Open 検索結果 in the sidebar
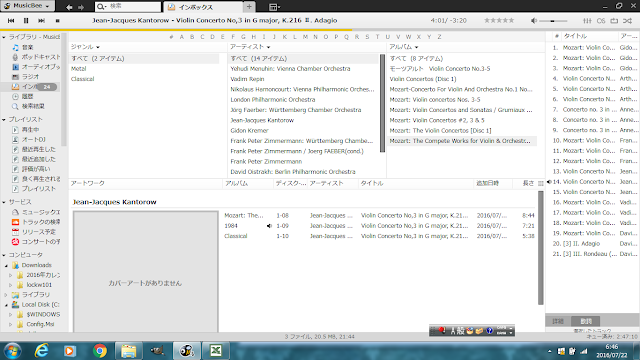Image resolution: width=640 pixels, height=360 pixels. 29,106
